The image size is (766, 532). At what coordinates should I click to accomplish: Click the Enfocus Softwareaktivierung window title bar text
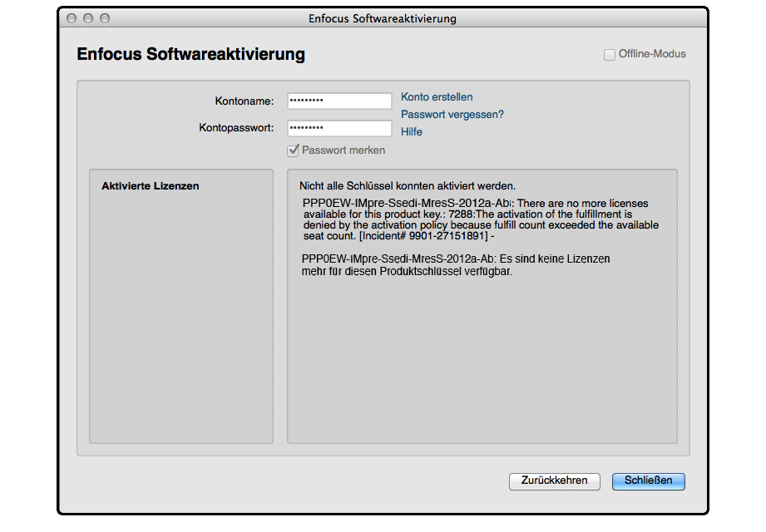(382, 18)
